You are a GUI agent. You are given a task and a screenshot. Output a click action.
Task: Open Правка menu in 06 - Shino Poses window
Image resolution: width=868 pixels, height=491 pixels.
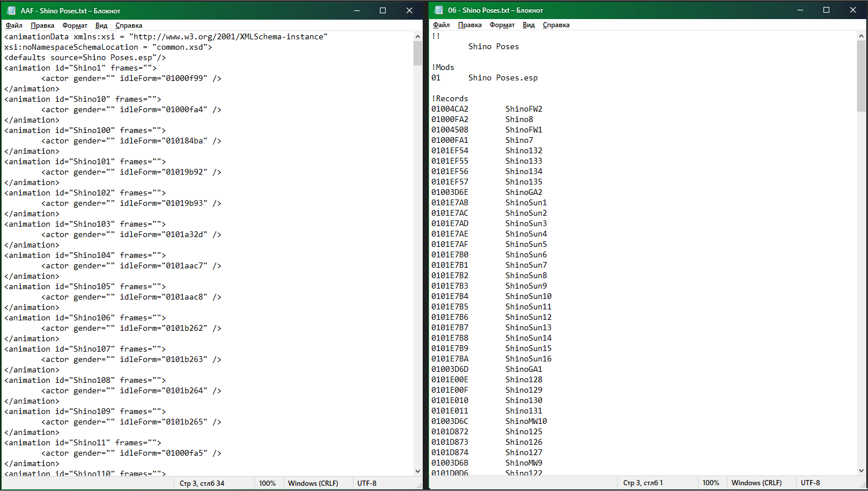tap(470, 25)
